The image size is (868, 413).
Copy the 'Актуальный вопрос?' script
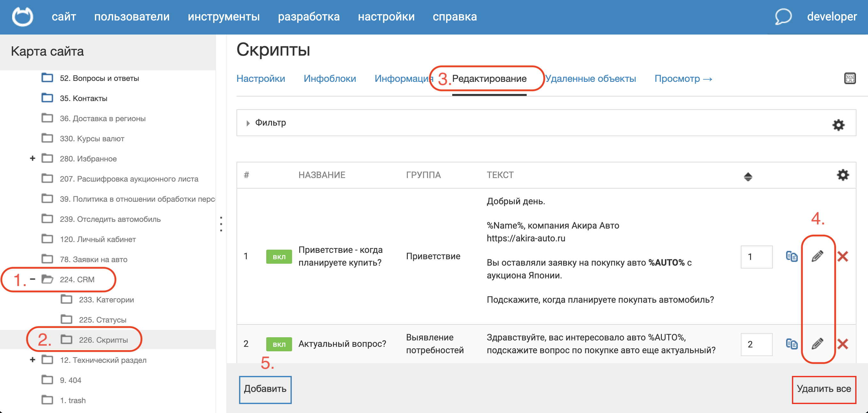click(x=792, y=344)
